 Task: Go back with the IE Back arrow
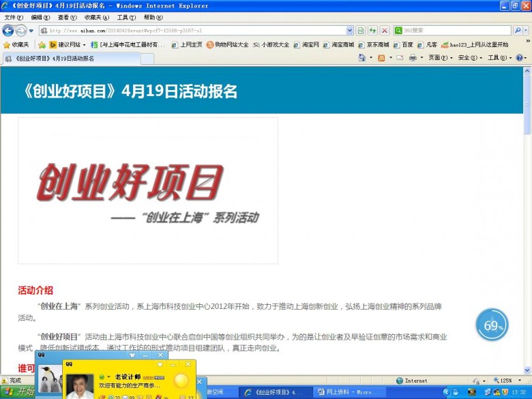point(8,31)
